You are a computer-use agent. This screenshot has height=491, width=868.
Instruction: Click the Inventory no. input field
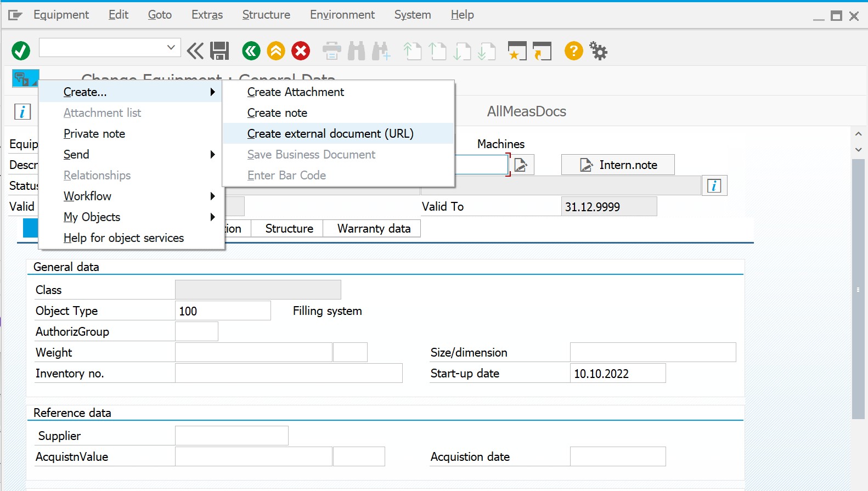pos(289,374)
